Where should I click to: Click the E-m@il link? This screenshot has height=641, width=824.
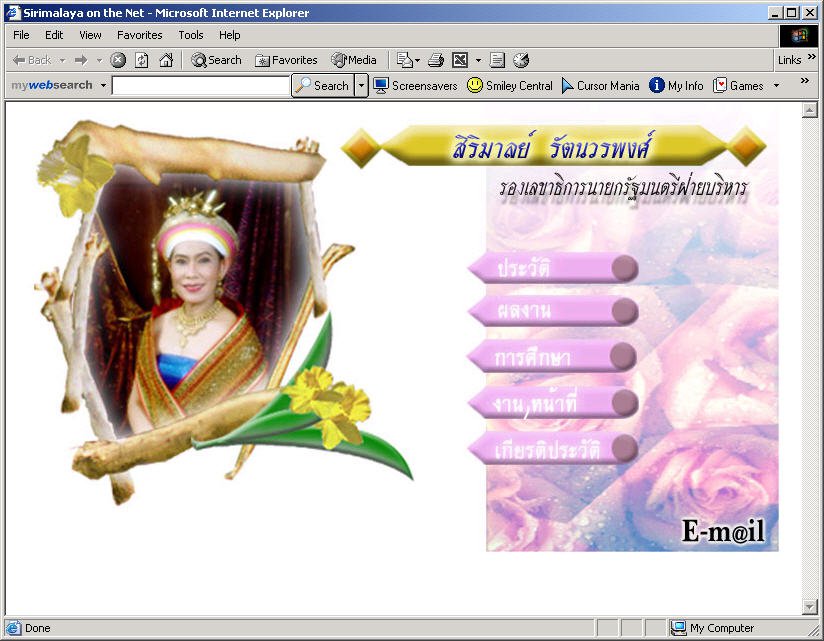click(723, 531)
